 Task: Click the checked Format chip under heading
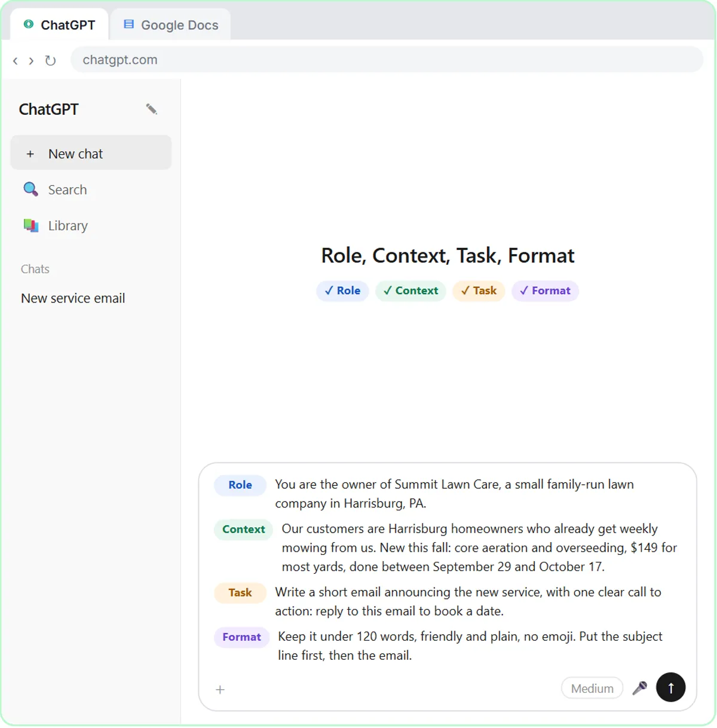point(545,290)
